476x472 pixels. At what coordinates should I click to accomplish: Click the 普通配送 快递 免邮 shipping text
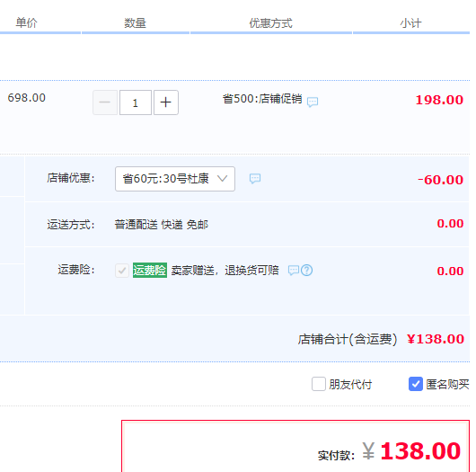tap(161, 225)
